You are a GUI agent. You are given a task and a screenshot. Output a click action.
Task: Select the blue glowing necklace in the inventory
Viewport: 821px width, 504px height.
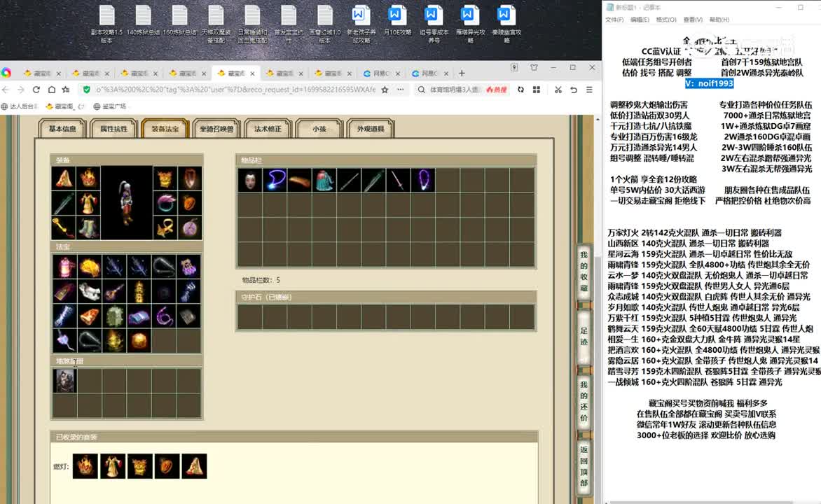click(x=275, y=181)
